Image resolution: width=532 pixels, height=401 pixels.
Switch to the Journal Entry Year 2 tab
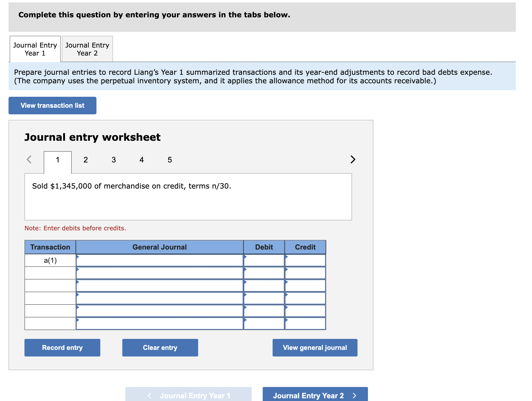pyautogui.click(x=87, y=49)
